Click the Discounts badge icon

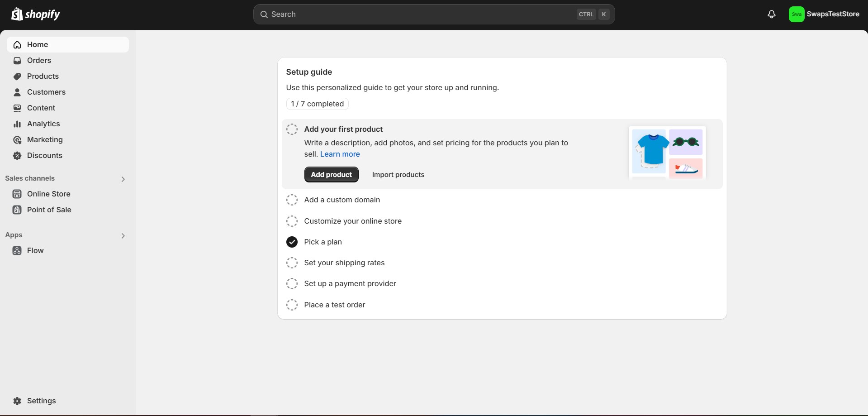click(x=17, y=155)
